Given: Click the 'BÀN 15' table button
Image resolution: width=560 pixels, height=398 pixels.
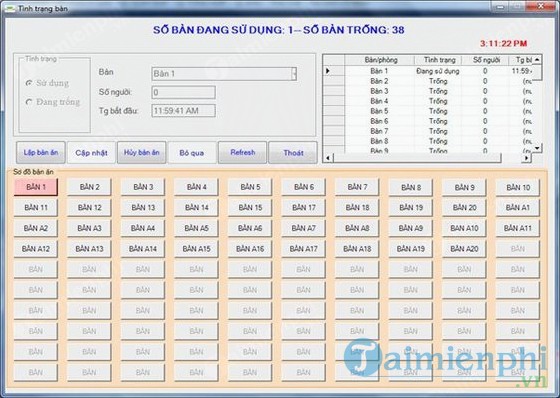Looking at the screenshot, I should point(250,208).
